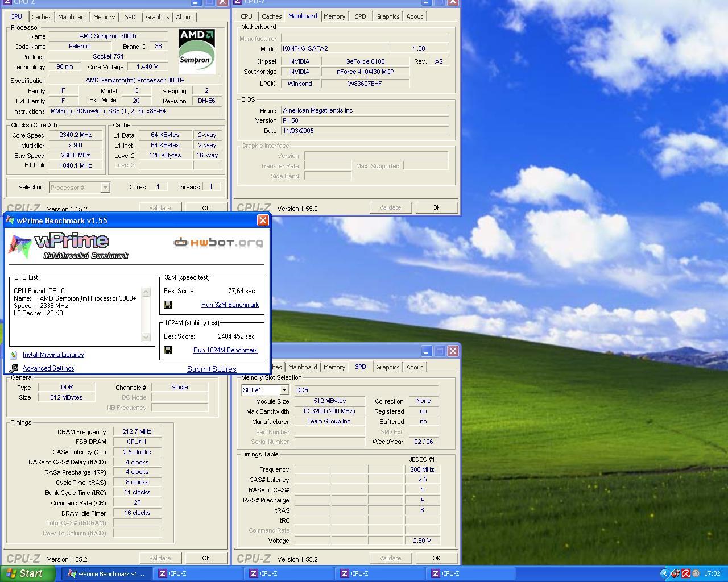Switch to Mainboard tab in the SPD window
This screenshot has width=728, height=582.
click(303, 367)
